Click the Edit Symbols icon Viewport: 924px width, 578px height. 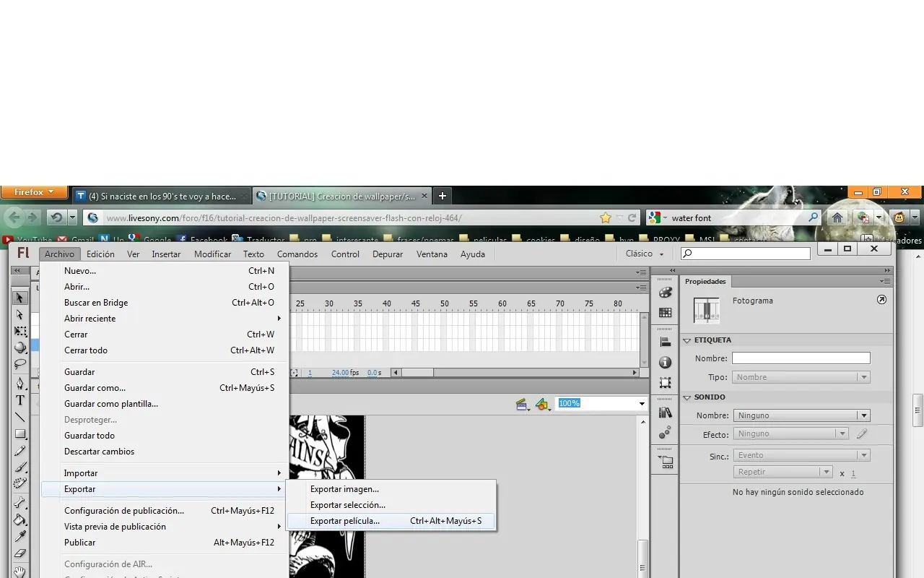pos(543,405)
